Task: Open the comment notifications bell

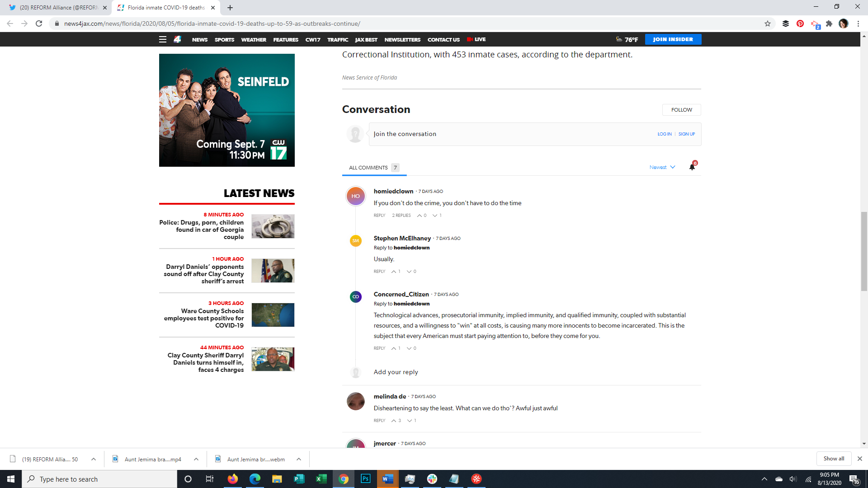Action: [x=692, y=167]
